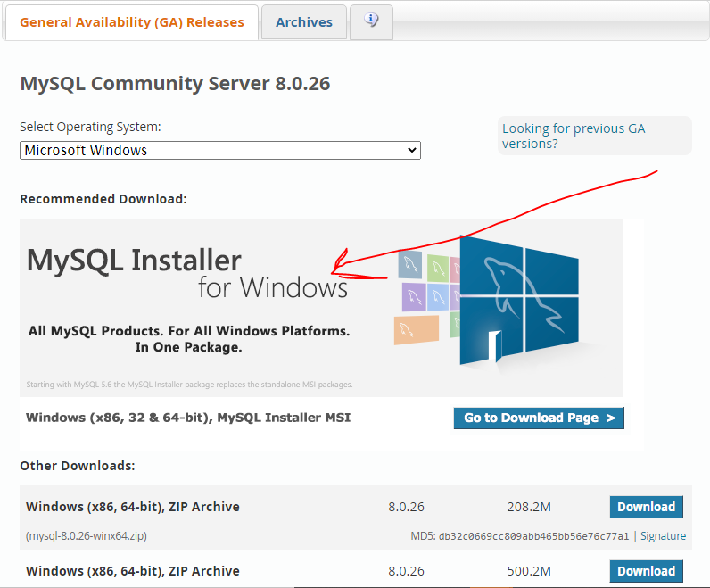Click the MySQL Installer for Windows heading
This screenshot has height=588, width=710.
pos(187,272)
